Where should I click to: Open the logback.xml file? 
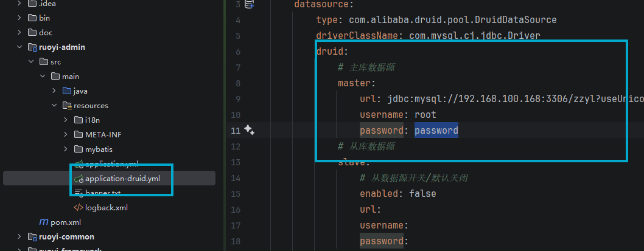tap(107, 207)
